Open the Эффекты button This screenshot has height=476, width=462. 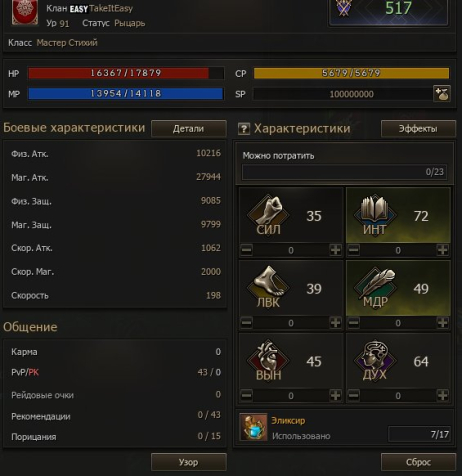[418, 129]
